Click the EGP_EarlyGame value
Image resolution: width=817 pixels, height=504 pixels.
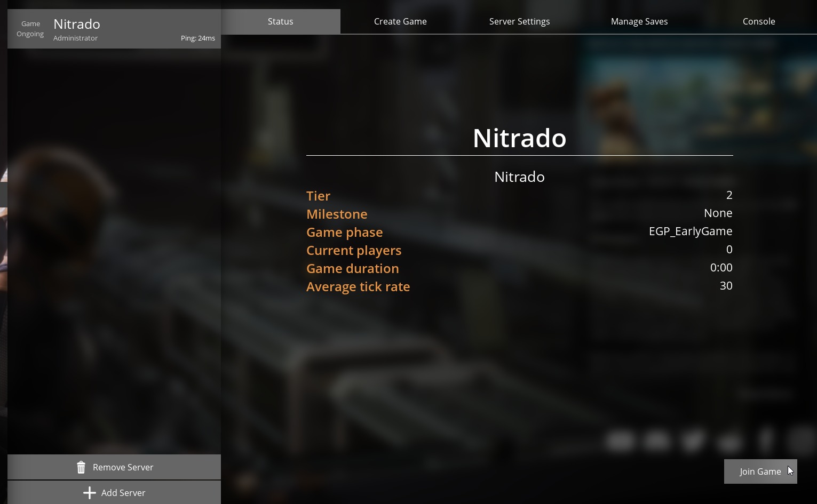coord(691,231)
